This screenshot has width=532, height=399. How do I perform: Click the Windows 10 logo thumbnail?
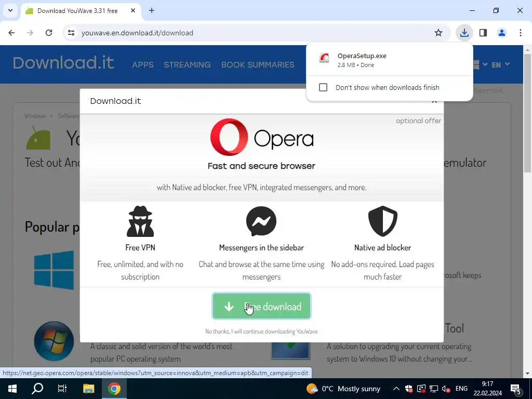coord(54,270)
